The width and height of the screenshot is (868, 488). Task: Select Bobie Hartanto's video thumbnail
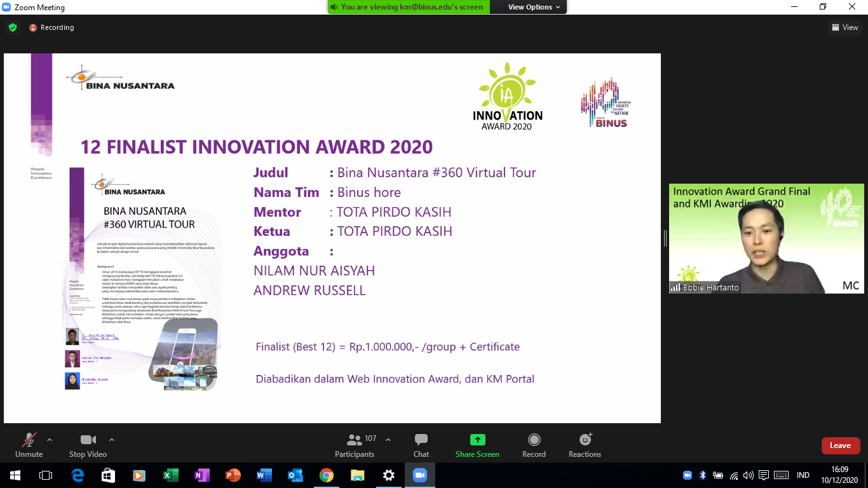(x=766, y=239)
